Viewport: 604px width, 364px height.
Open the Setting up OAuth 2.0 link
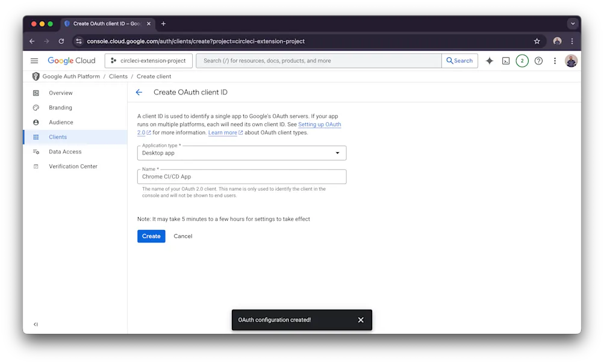coord(320,125)
